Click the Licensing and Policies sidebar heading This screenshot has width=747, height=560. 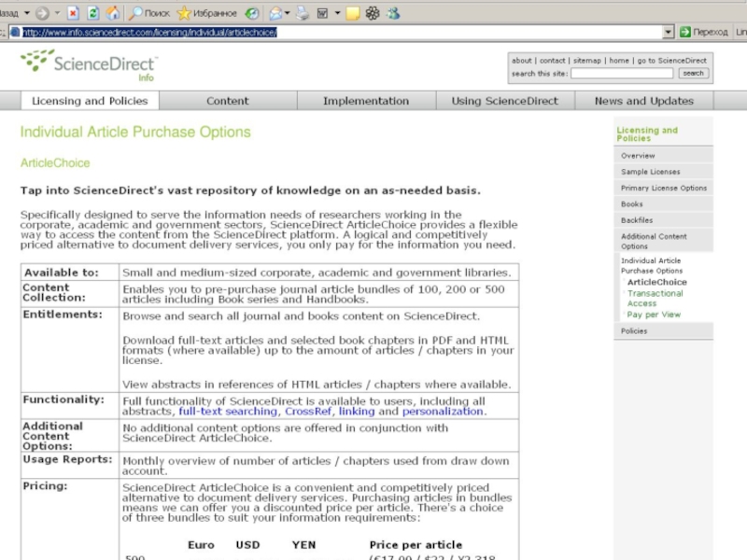pos(647,134)
